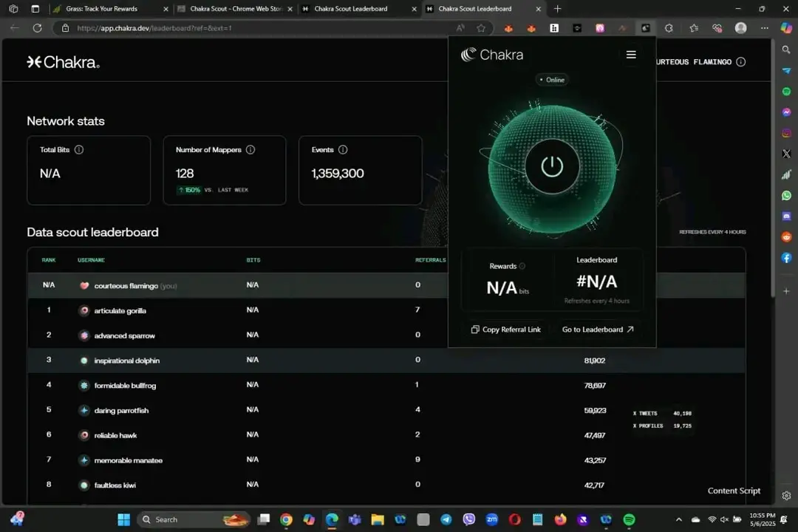This screenshot has width=798, height=532.
Task: Open Edge Settings and more menu
Action: click(x=765, y=28)
